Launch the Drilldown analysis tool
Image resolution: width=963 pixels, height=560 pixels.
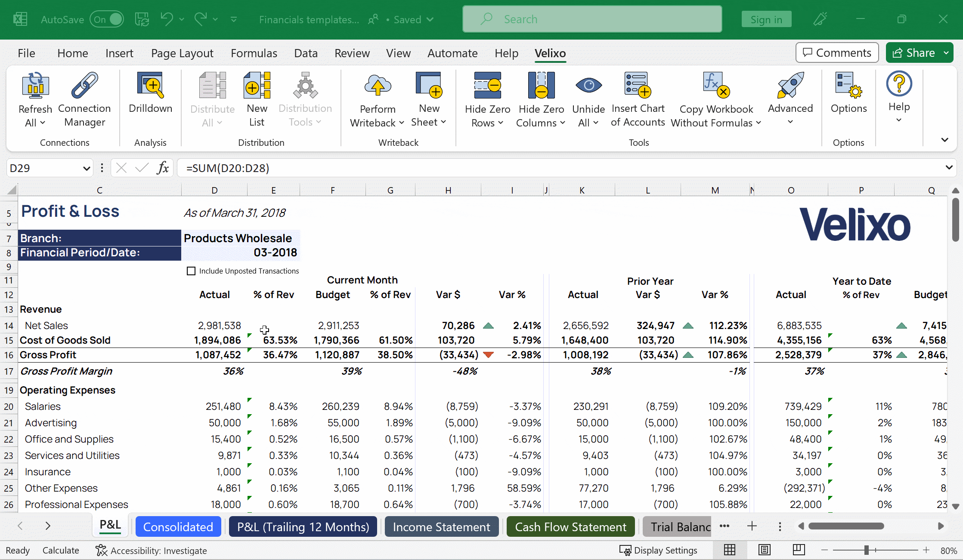coord(150,92)
